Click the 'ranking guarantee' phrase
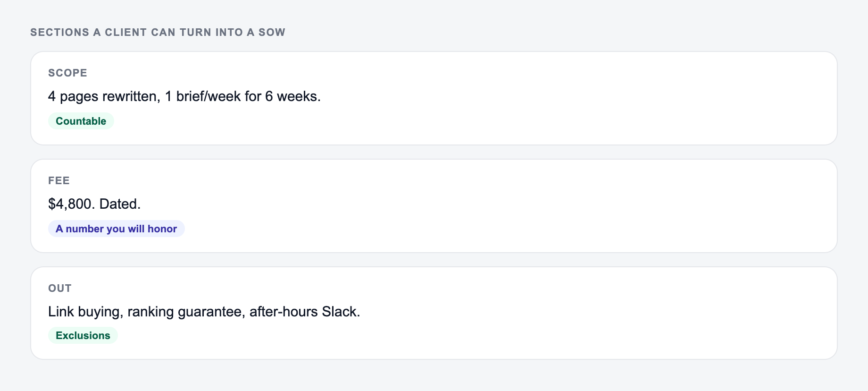The height and width of the screenshot is (391, 868). pos(186,312)
